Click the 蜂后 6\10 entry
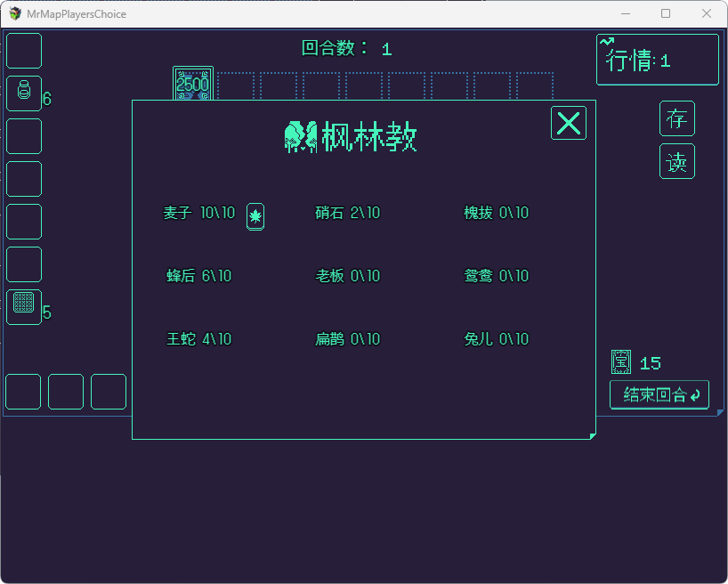Screen dimensions: 728x584 pos(199,276)
